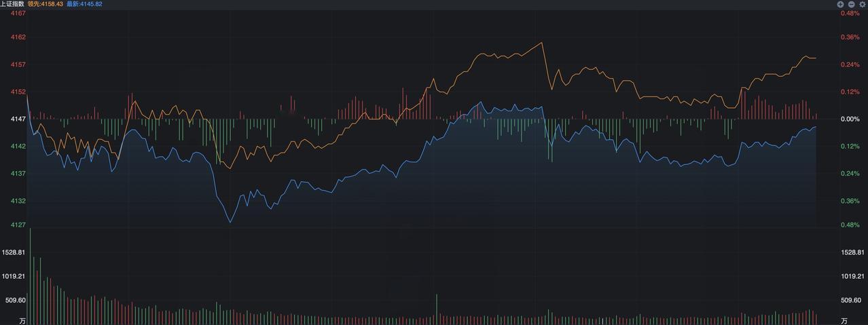The width and height of the screenshot is (868, 325).
Task: Click the green 0.24% percent label
Action: coord(850,173)
